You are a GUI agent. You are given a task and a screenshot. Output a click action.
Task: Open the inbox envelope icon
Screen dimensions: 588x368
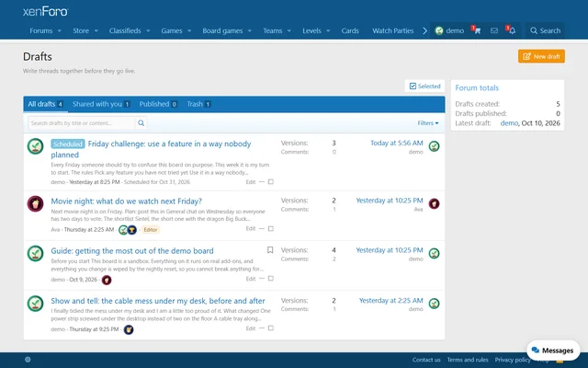click(x=494, y=30)
